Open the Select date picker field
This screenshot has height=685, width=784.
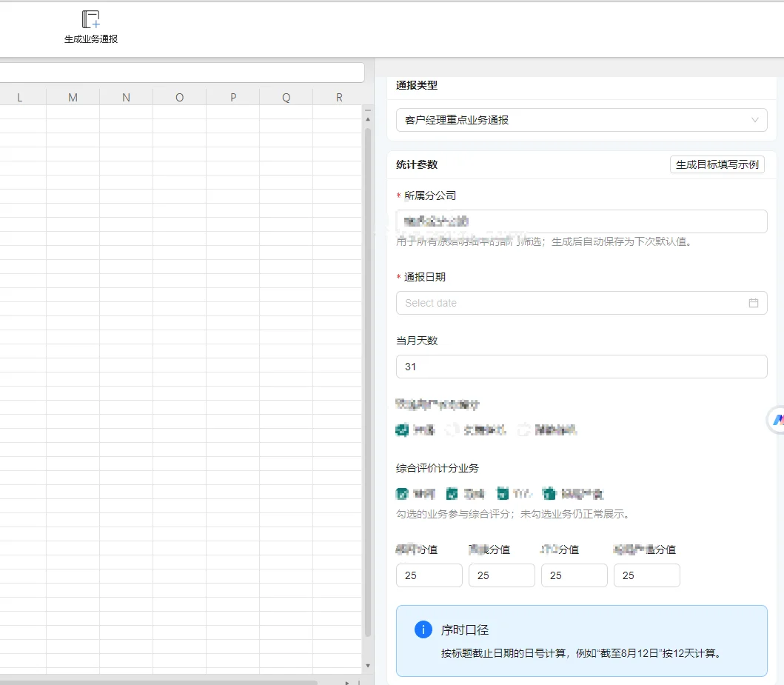(x=581, y=303)
